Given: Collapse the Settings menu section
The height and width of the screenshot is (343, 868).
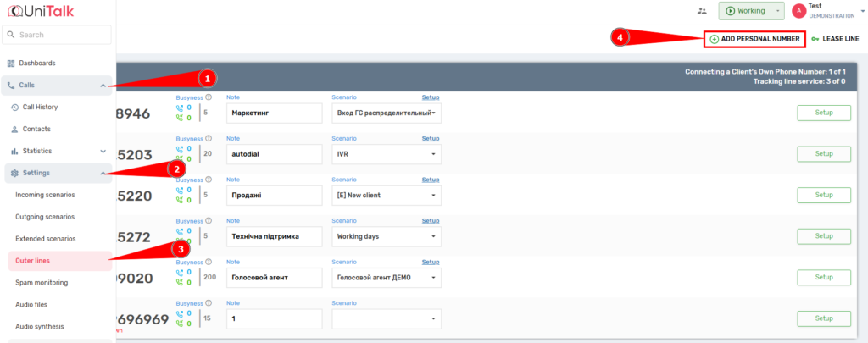Looking at the screenshot, I should coord(103,174).
